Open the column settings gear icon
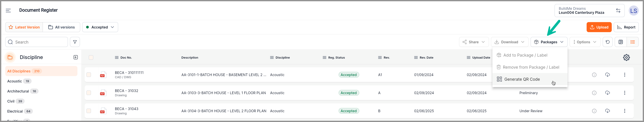 pos(626,57)
